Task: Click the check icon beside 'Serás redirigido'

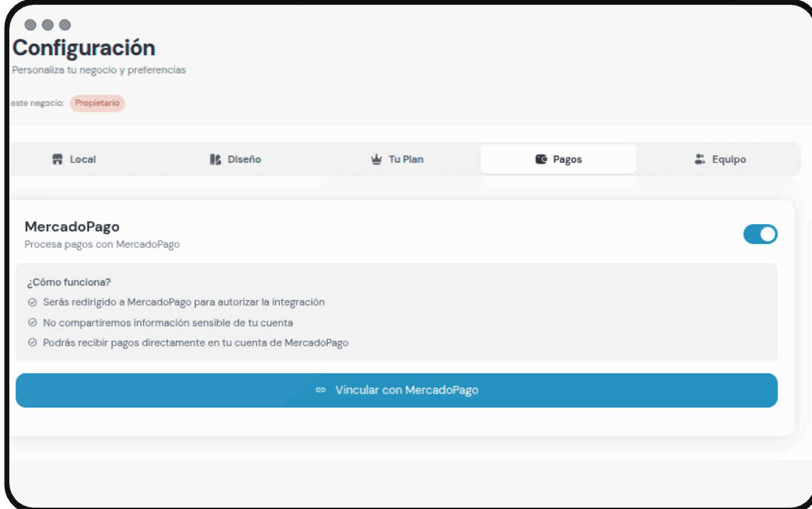Action: (33, 302)
